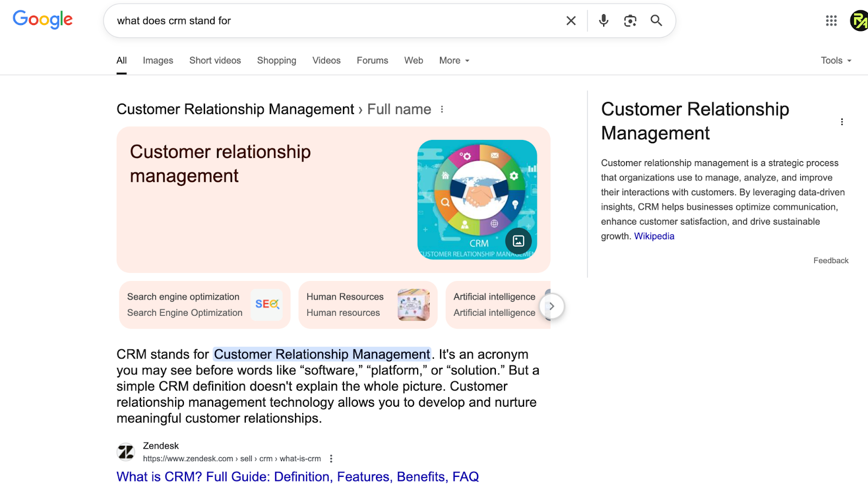Click the Google logo
The height and width of the screenshot is (498, 868).
[x=43, y=20]
